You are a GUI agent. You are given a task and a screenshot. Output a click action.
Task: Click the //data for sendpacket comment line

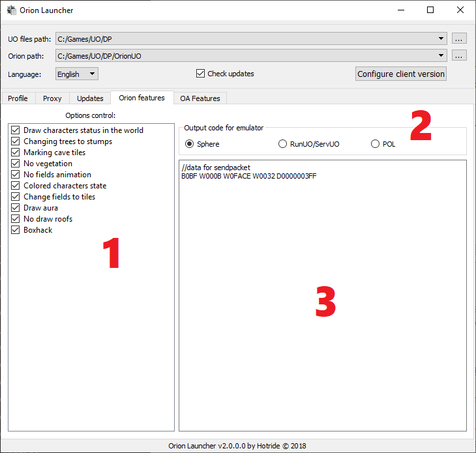(216, 168)
